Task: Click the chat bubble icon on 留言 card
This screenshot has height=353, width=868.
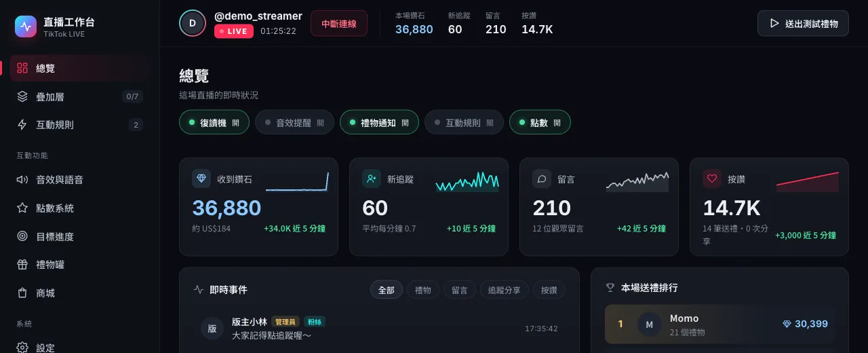Action: coord(542,179)
